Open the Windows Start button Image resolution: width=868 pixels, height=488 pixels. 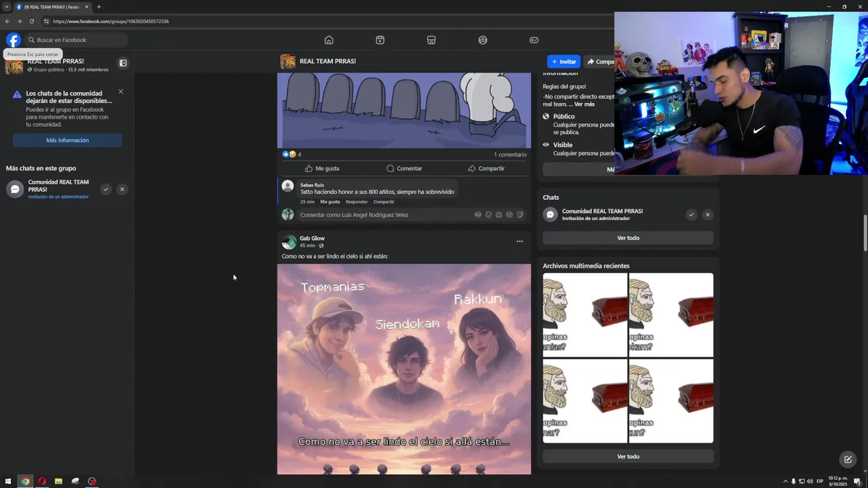8,481
